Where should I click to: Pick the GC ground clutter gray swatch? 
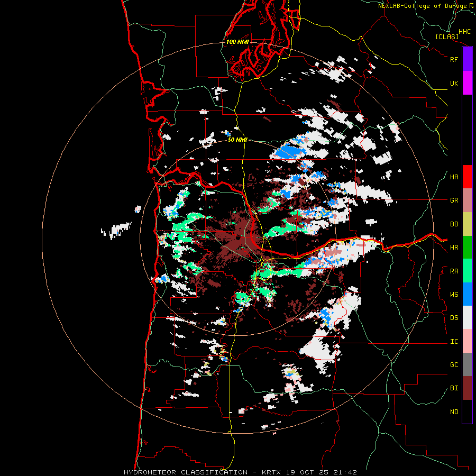point(467,365)
